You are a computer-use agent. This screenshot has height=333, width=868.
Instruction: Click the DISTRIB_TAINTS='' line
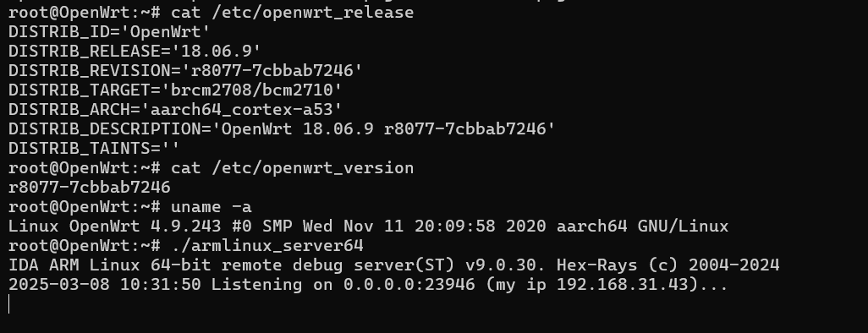(x=94, y=148)
